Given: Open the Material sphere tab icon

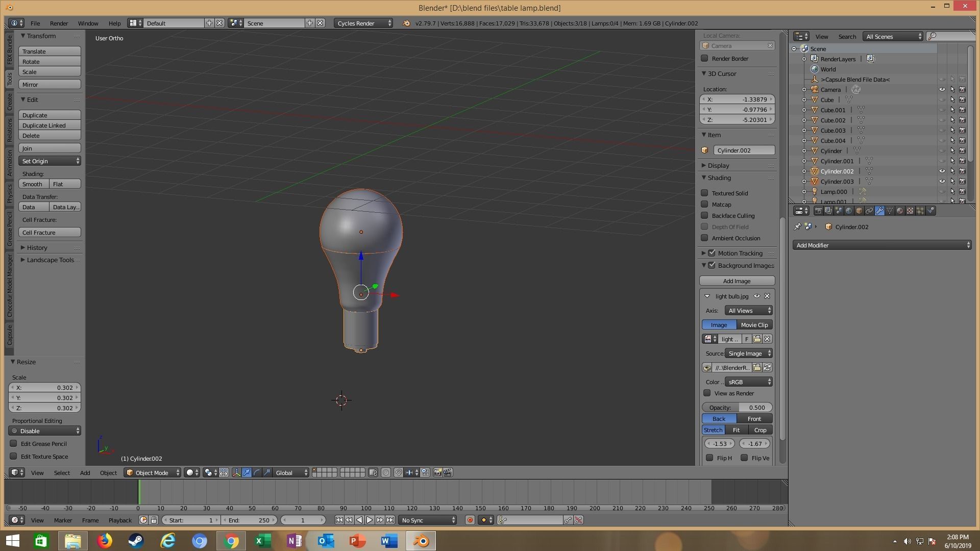Looking at the screenshot, I should coord(900,211).
